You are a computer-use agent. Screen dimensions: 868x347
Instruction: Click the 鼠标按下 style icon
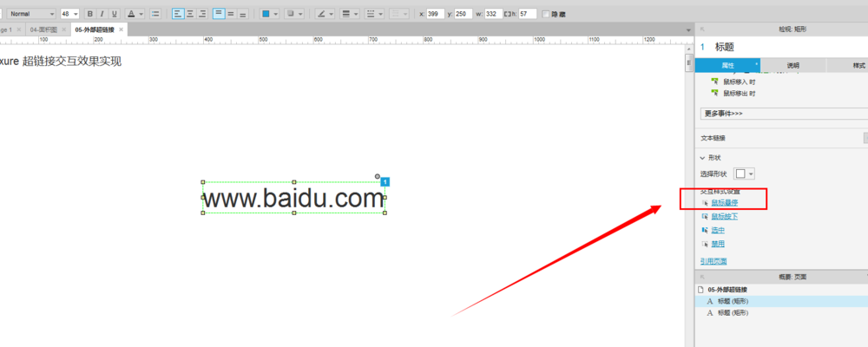tap(705, 216)
